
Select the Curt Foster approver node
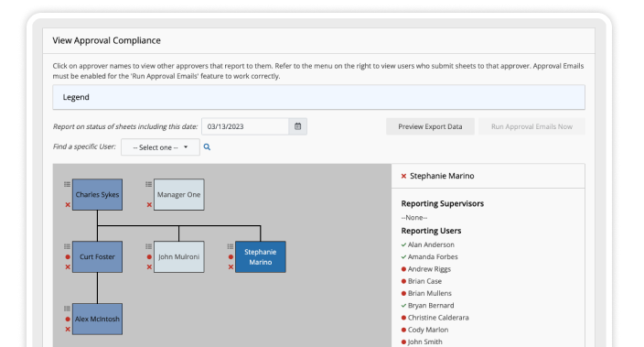pos(97,256)
